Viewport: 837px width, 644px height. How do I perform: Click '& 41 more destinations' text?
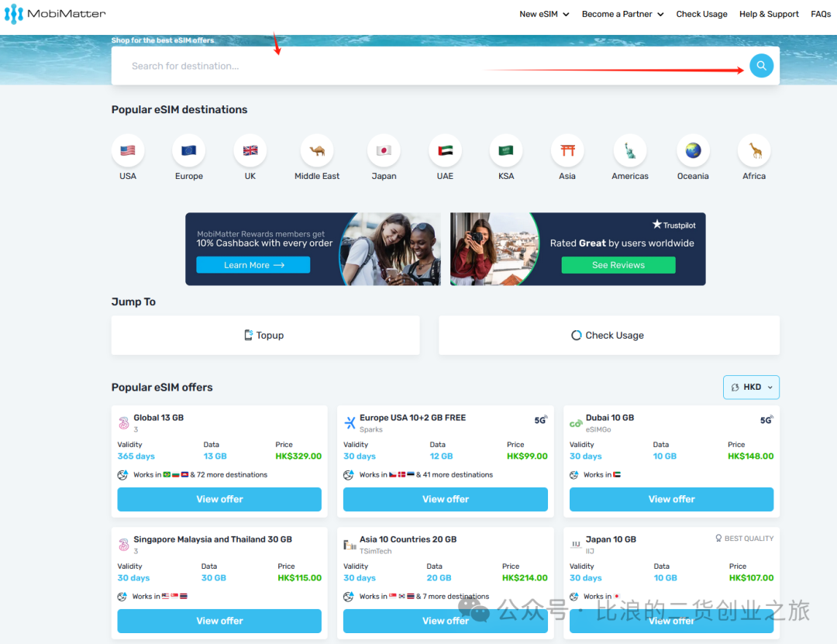tap(454, 475)
